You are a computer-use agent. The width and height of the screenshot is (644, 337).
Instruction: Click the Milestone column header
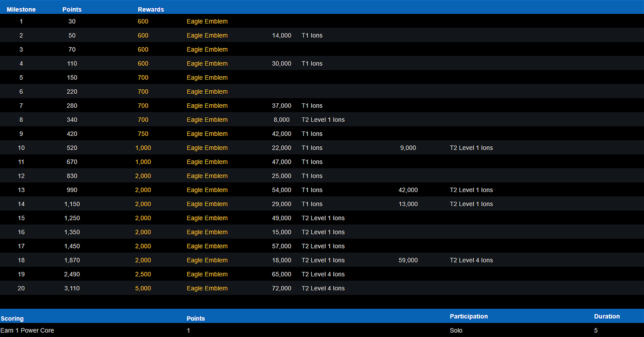pyautogui.click(x=21, y=9)
